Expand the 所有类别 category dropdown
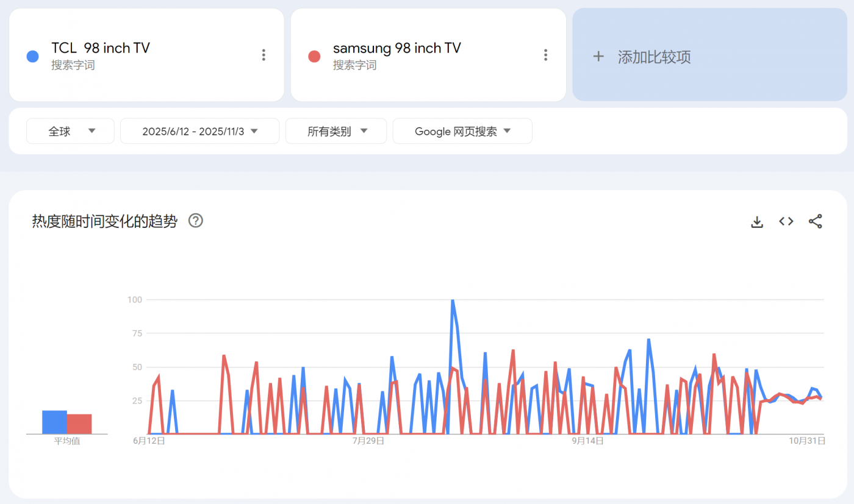The image size is (854, 504). [336, 131]
